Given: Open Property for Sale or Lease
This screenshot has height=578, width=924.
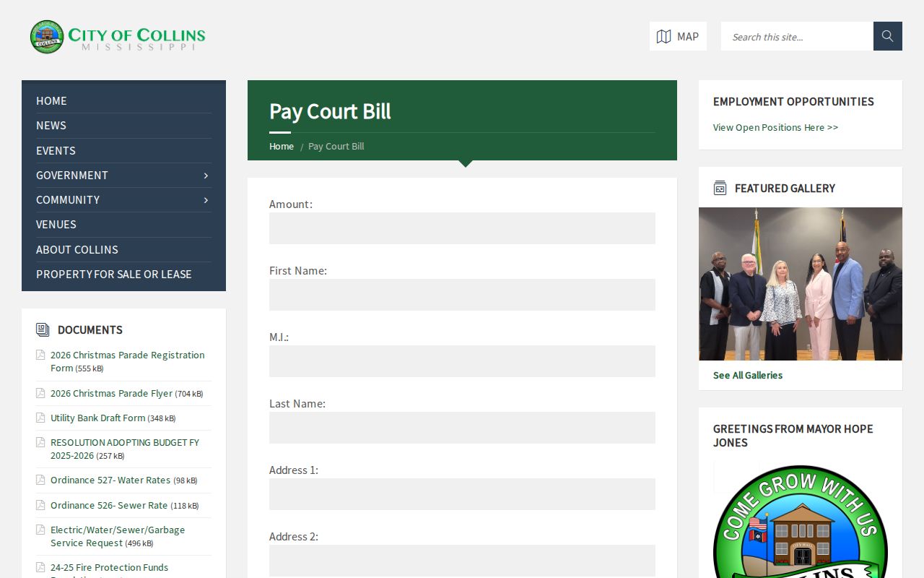Looking at the screenshot, I should pyautogui.click(x=114, y=274).
